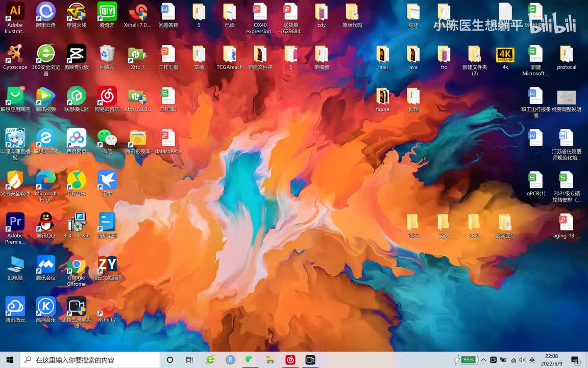The height and width of the screenshot is (368, 588).
Task: Launch Microsoft Edge desktop shortcut
Action: click(x=46, y=186)
